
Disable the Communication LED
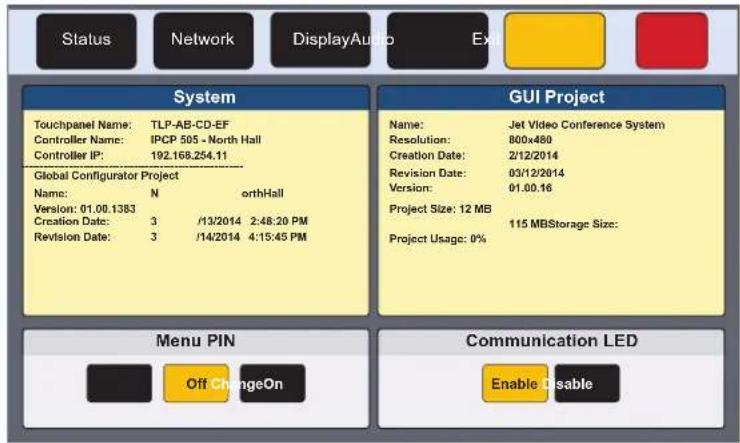587,383
